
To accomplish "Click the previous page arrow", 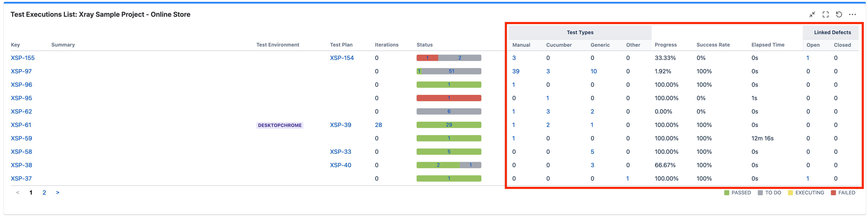I will 18,192.
